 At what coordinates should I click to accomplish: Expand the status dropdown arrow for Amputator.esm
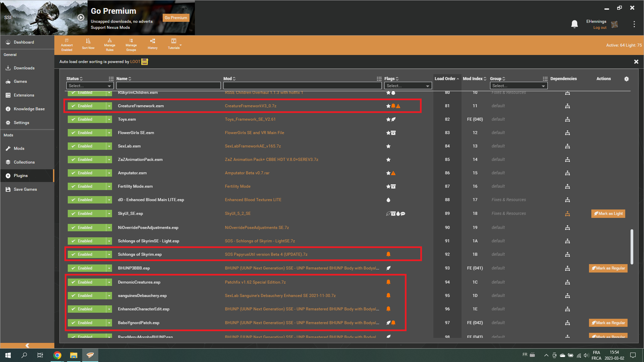(x=109, y=173)
